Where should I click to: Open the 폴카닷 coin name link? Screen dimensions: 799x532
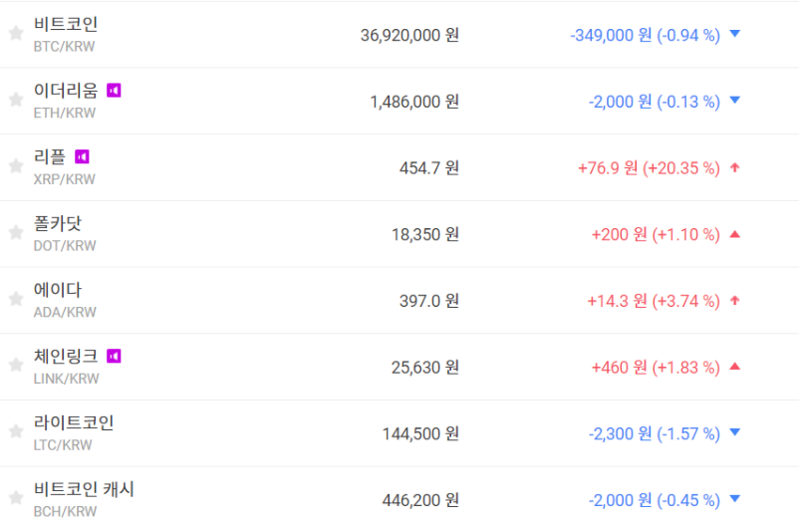click(x=58, y=223)
